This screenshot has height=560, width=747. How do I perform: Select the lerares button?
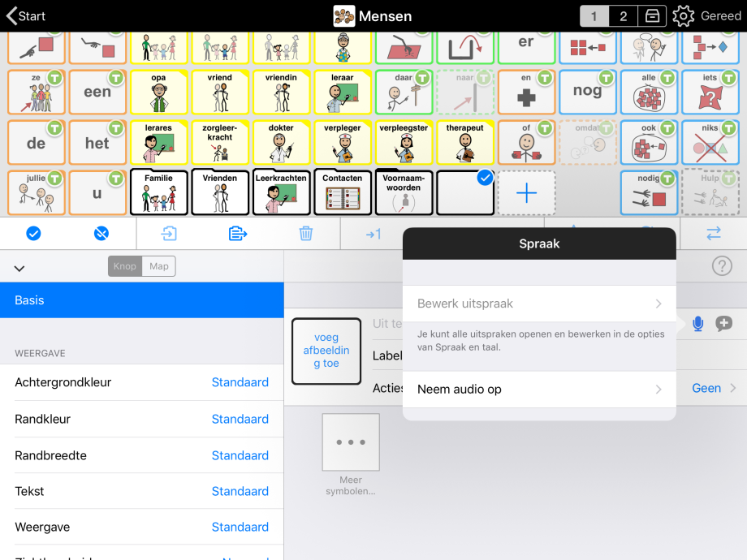[x=158, y=142]
